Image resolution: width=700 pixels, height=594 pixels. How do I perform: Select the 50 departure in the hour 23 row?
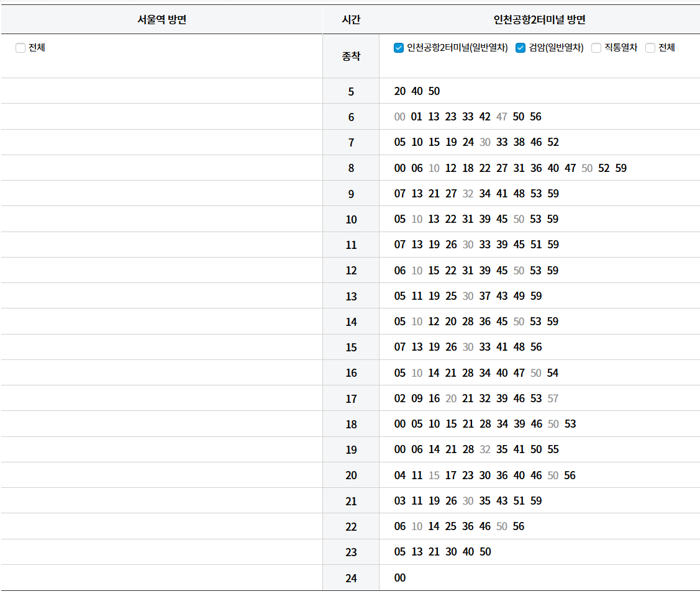(x=485, y=552)
